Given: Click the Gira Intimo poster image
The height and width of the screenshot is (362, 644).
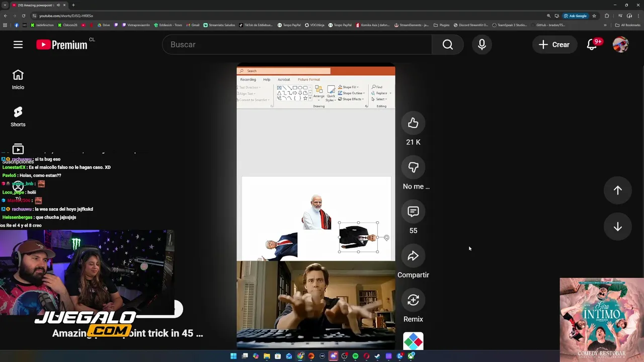Looking at the screenshot, I should 602,320.
